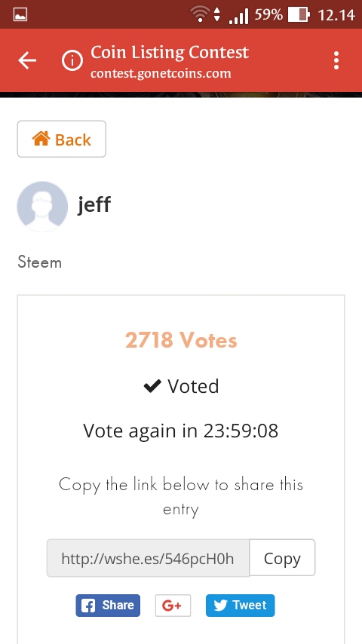Tap the 2718 Votes count

(x=181, y=340)
